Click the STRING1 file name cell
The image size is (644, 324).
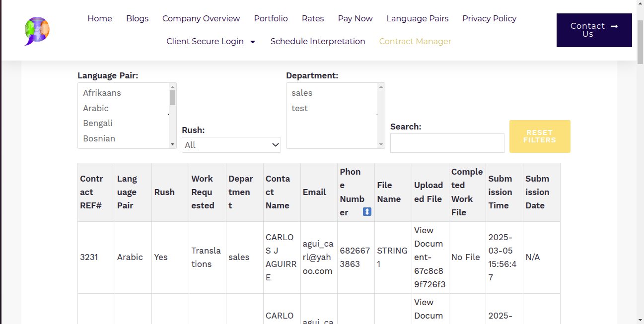pyautogui.click(x=393, y=257)
